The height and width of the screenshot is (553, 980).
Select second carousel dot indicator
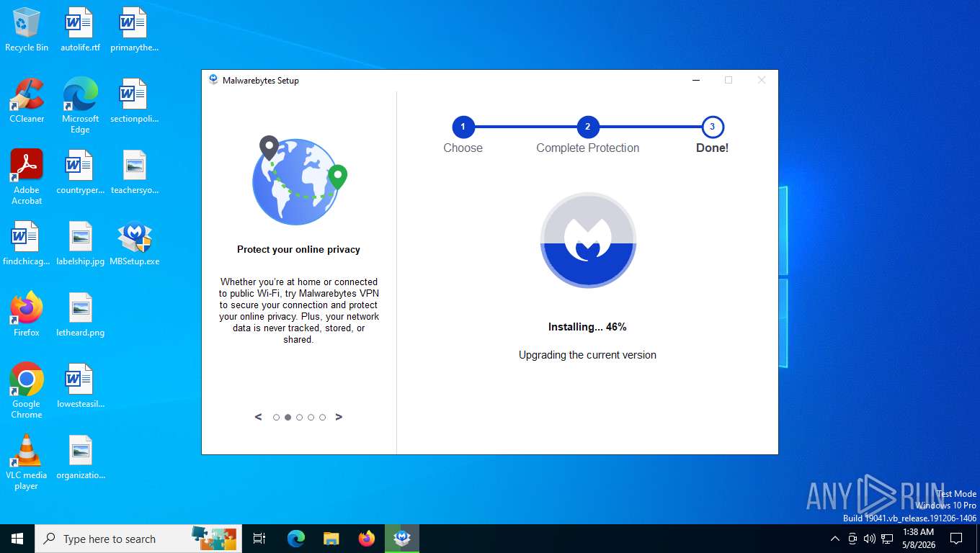[288, 417]
